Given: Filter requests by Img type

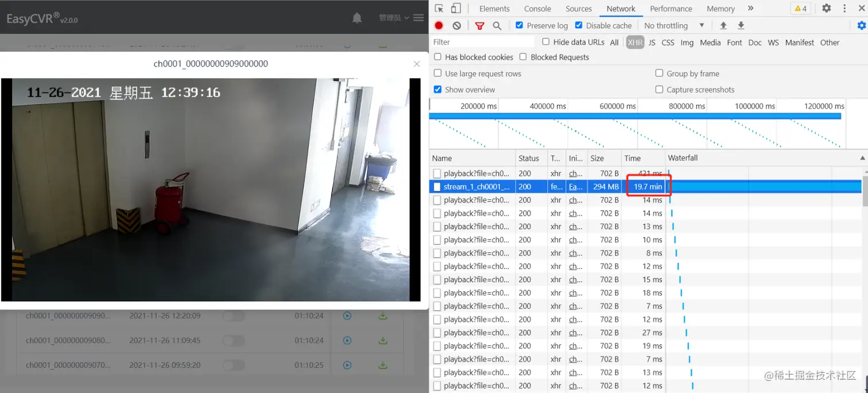Looking at the screenshot, I should pos(687,42).
